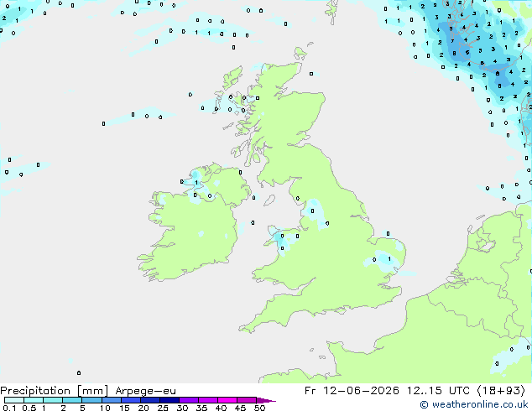The height and width of the screenshot is (411, 532).
Task: Click the '50' legend scale label
Action: [259, 408]
